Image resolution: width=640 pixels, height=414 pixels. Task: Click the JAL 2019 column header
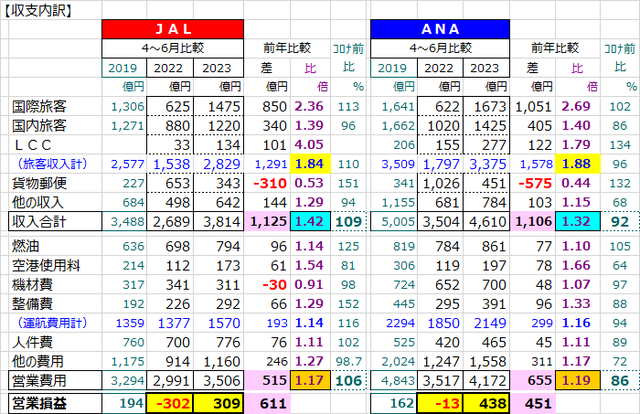pyautogui.click(x=124, y=68)
